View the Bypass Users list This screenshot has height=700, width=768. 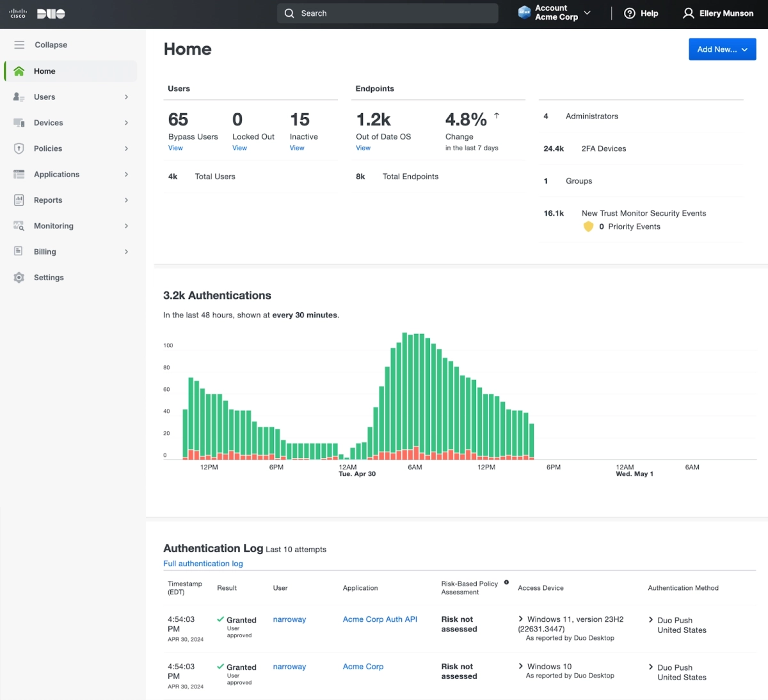(x=175, y=148)
